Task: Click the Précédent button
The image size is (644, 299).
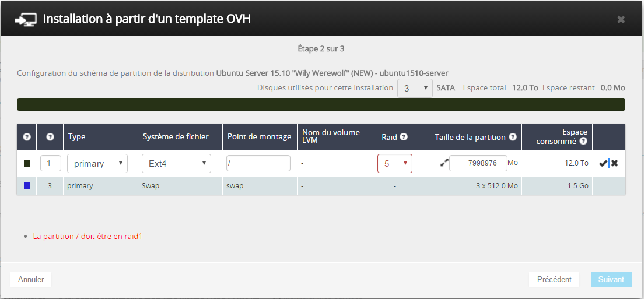Action: pos(554,279)
